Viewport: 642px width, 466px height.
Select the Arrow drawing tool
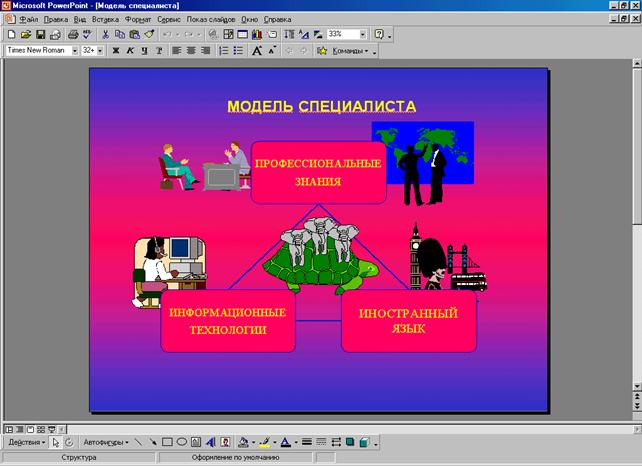coord(152,442)
